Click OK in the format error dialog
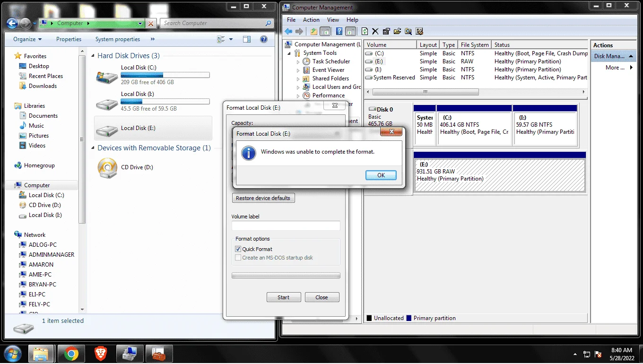The height and width of the screenshot is (364, 643). point(381,175)
